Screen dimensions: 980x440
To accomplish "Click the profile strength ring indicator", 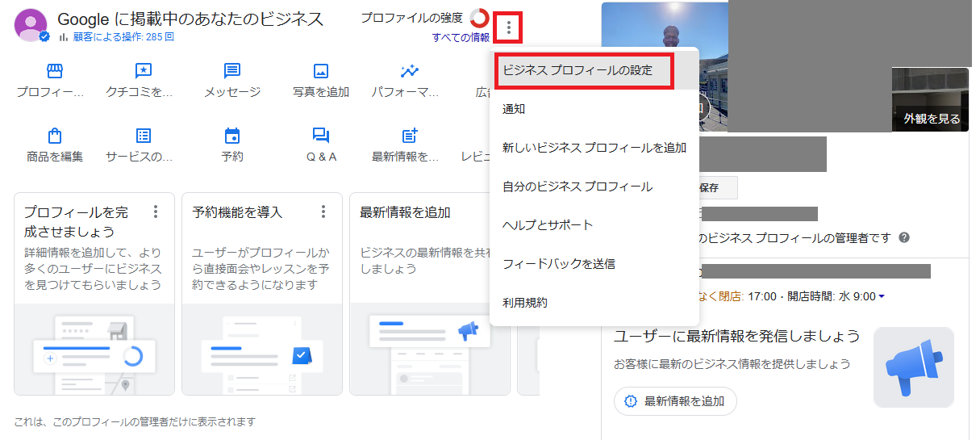I will pos(479,17).
